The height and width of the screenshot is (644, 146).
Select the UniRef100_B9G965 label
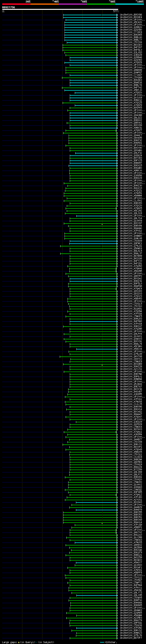[x=131, y=35]
